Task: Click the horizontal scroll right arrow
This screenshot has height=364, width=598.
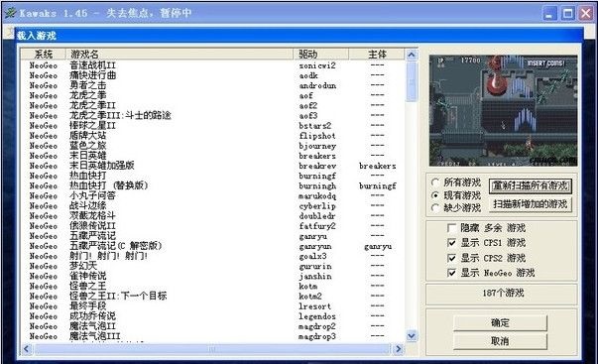Action: [399, 349]
